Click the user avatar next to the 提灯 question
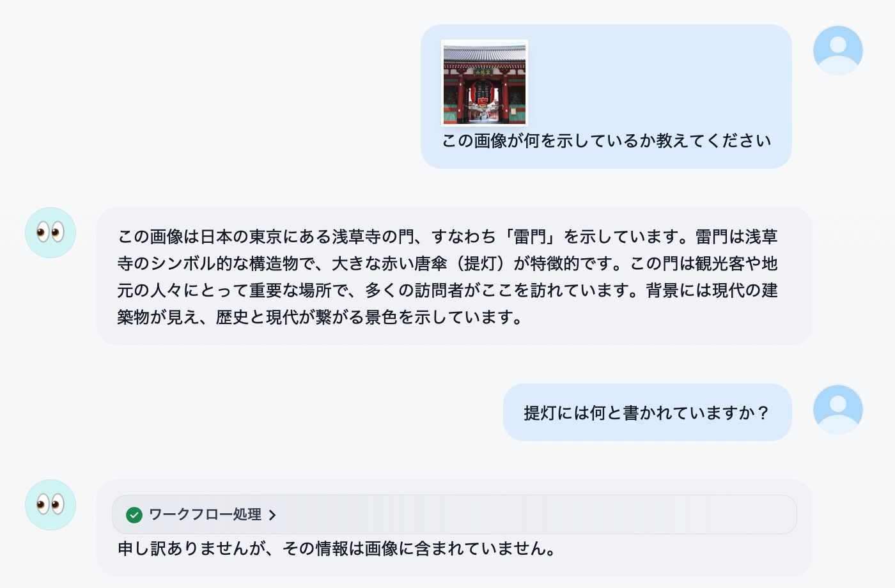 [837, 409]
